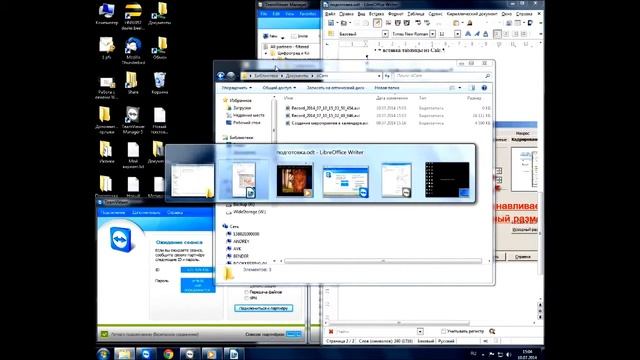Open Подключение menu in TeamViewer

pos(112,213)
